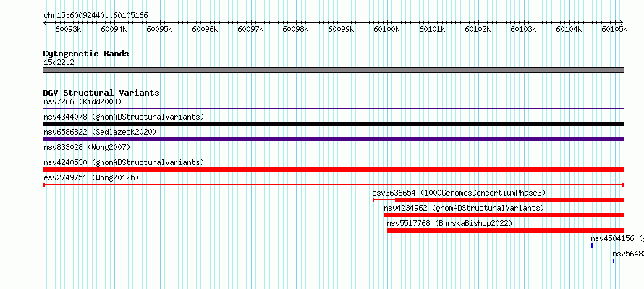Click the small blue nsv5648 variant mark
Image resolution: width=644 pixels, height=289 pixels.
(x=614, y=261)
